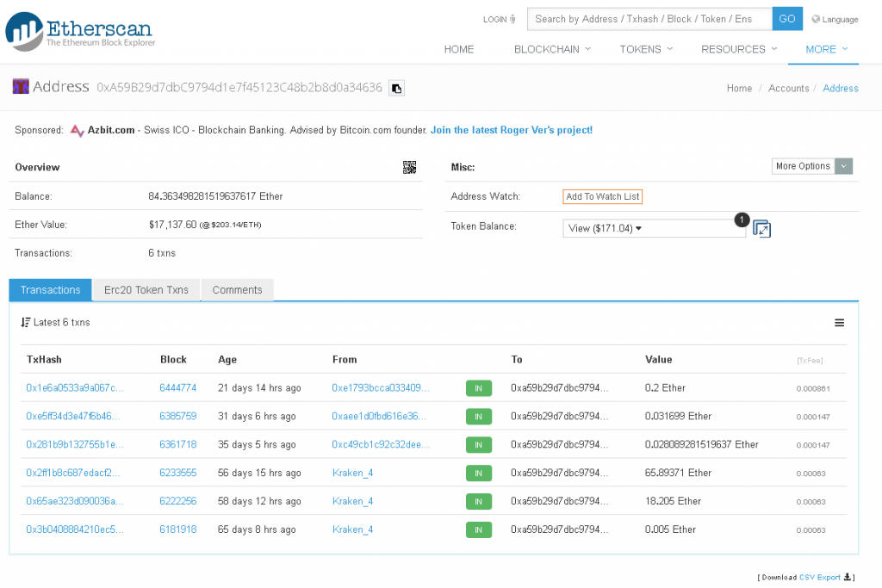Open the transactions list hamburger menu
The height and width of the screenshot is (588, 882).
839,323
